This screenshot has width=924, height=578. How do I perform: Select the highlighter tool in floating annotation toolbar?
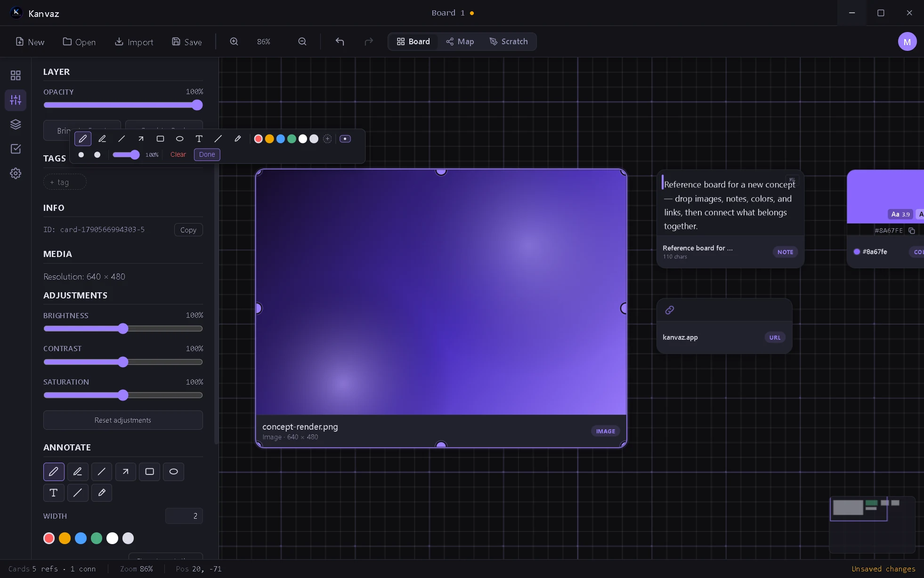tap(102, 139)
